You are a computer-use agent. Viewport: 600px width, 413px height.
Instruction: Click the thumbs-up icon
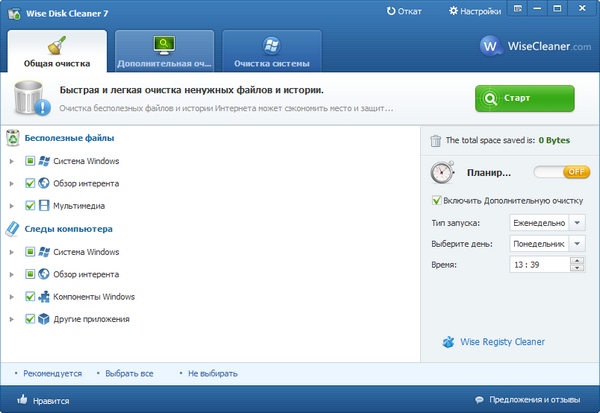coord(22,400)
